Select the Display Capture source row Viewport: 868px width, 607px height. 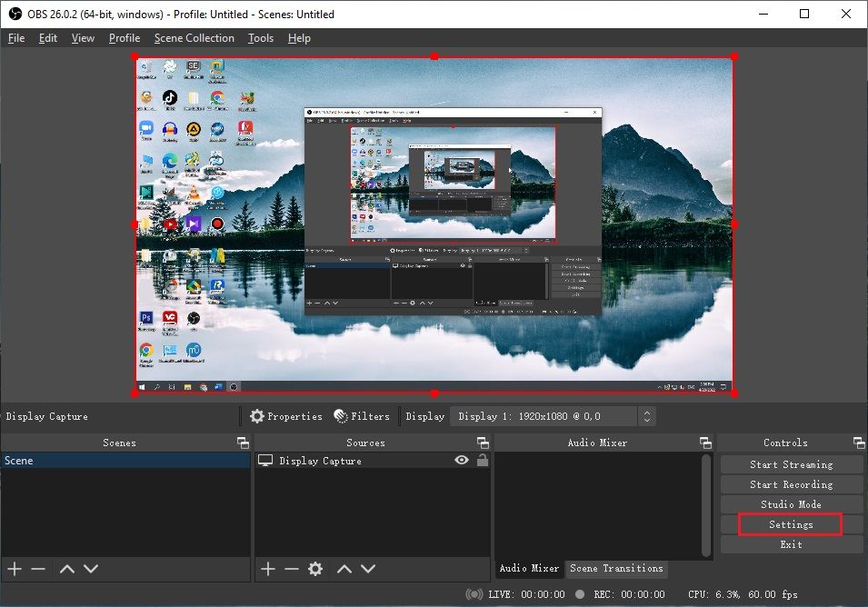[372, 461]
